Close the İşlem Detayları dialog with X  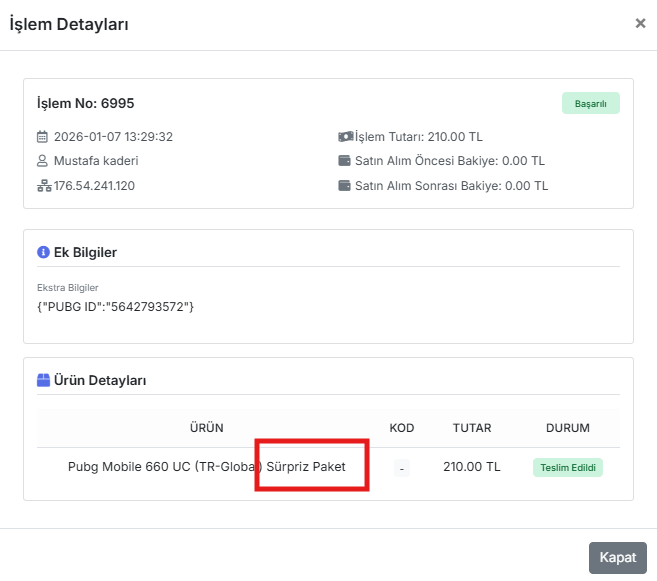click(x=640, y=23)
